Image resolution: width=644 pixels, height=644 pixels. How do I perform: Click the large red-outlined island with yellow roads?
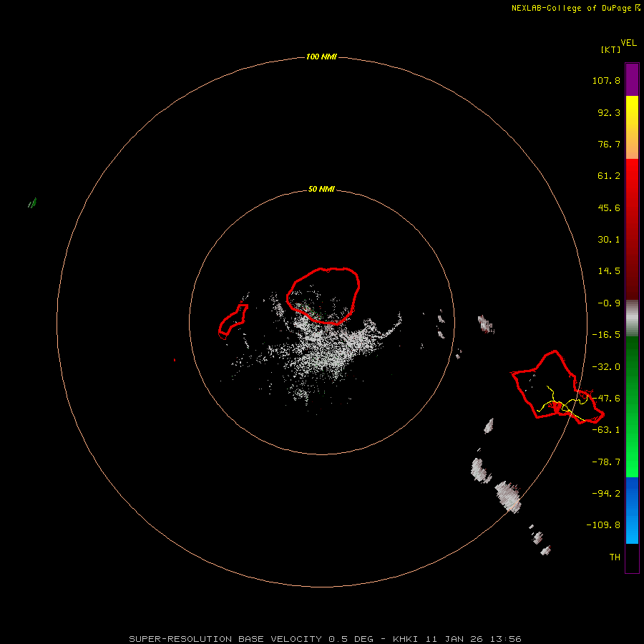tap(557, 387)
